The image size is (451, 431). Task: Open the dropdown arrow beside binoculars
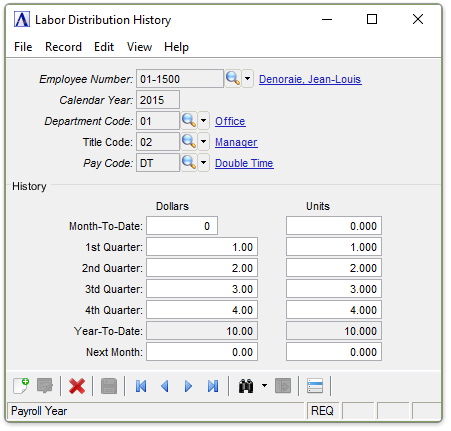click(x=264, y=386)
